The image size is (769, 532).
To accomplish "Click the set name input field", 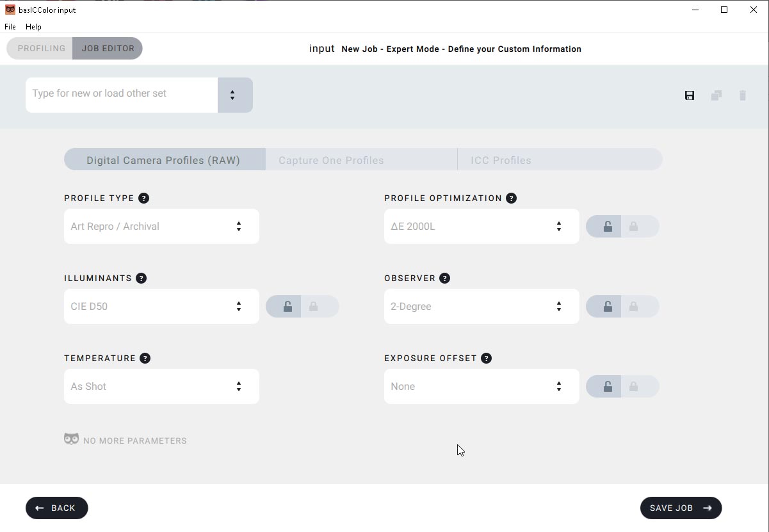I will tap(122, 95).
